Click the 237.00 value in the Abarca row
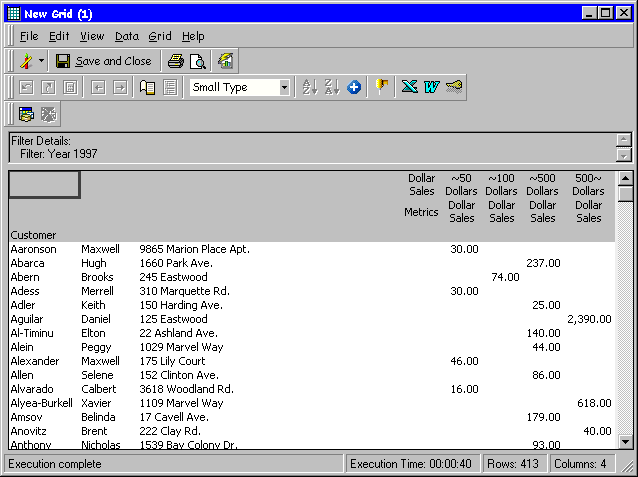The height and width of the screenshot is (477, 638). tap(543, 263)
